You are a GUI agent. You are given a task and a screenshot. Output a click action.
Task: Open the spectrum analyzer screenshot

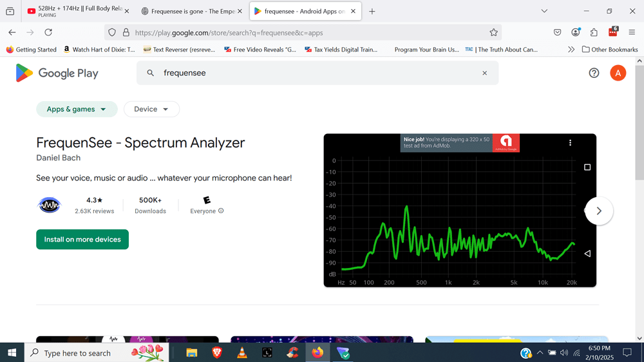[460, 210]
